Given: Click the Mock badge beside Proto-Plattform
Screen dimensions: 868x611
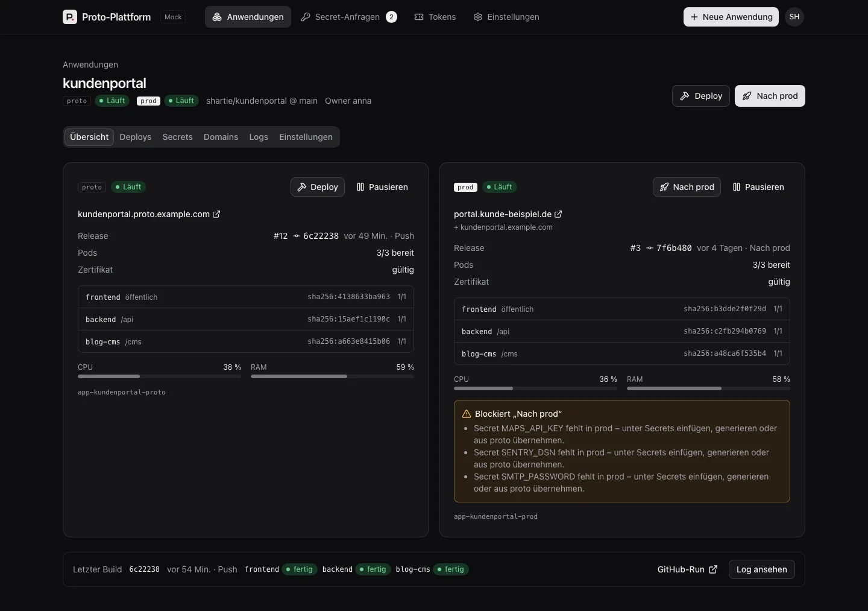Looking at the screenshot, I should click(x=173, y=17).
